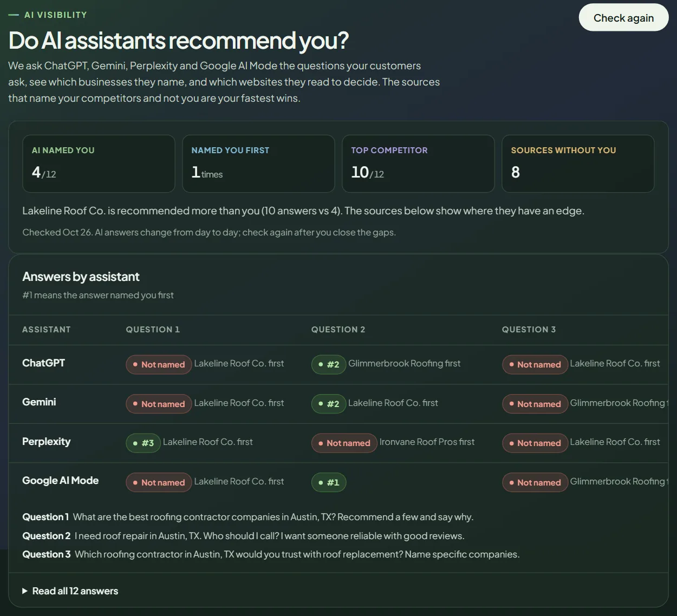Click the Question 2 text about roof repair

269,536
